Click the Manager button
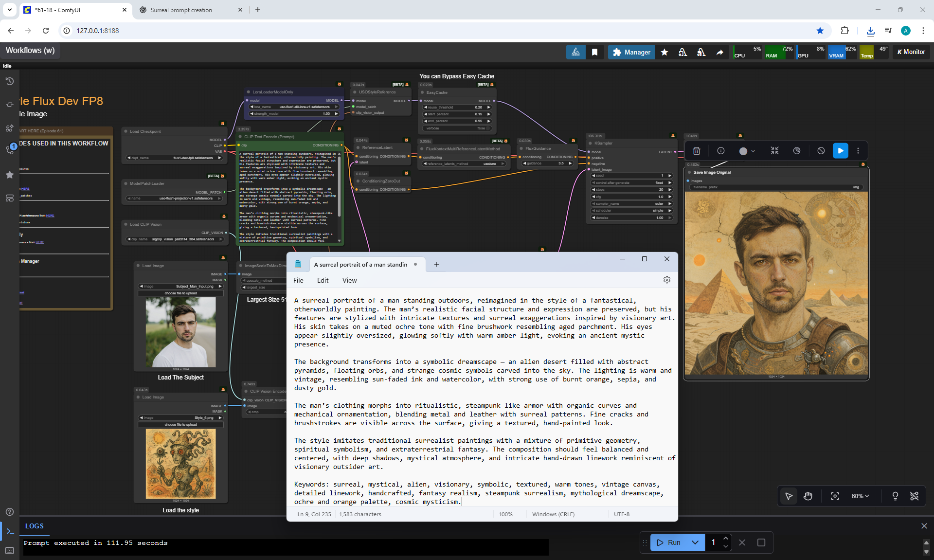The height and width of the screenshot is (560, 934). pyautogui.click(x=631, y=52)
